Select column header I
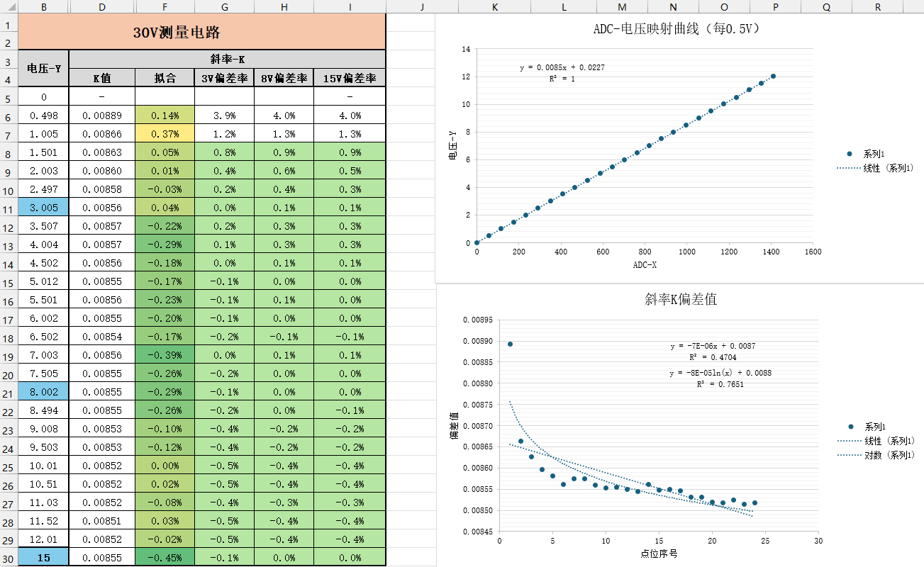The image size is (924, 567). pos(350,6)
